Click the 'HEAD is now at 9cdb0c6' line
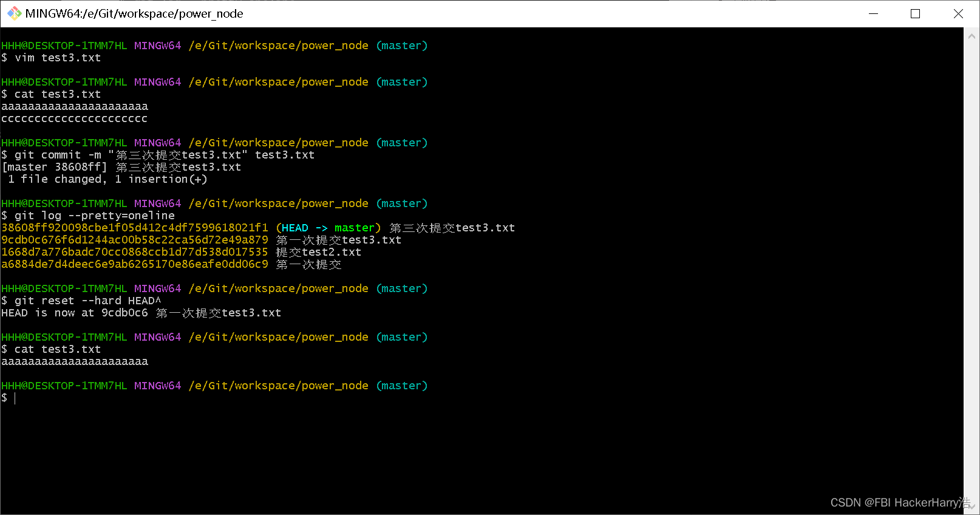The width and height of the screenshot is (980, 515). 141,313
